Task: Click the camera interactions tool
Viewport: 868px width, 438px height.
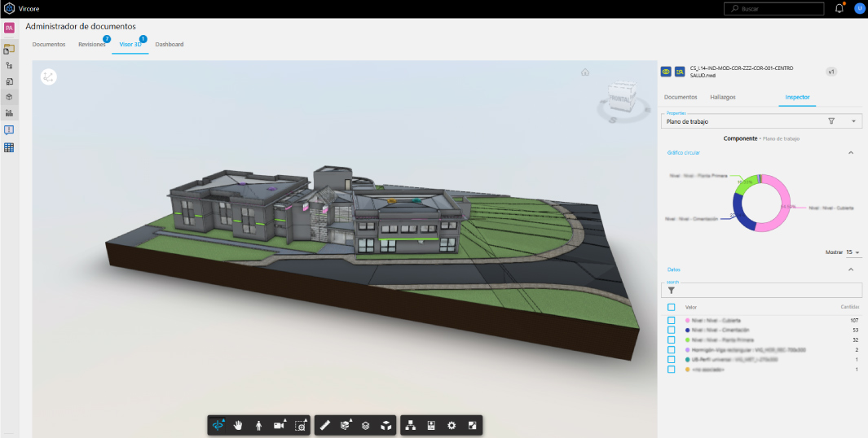Action: click(x=280, y=425)
